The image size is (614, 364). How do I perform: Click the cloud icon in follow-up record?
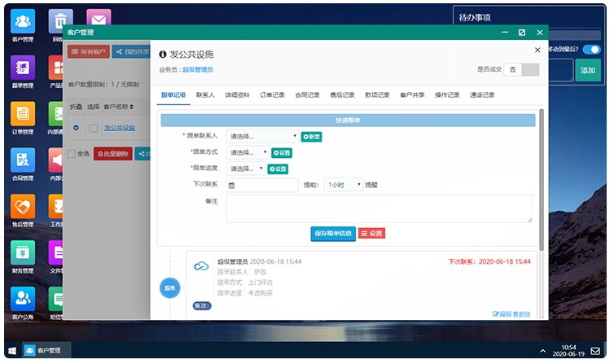(201, 266)
